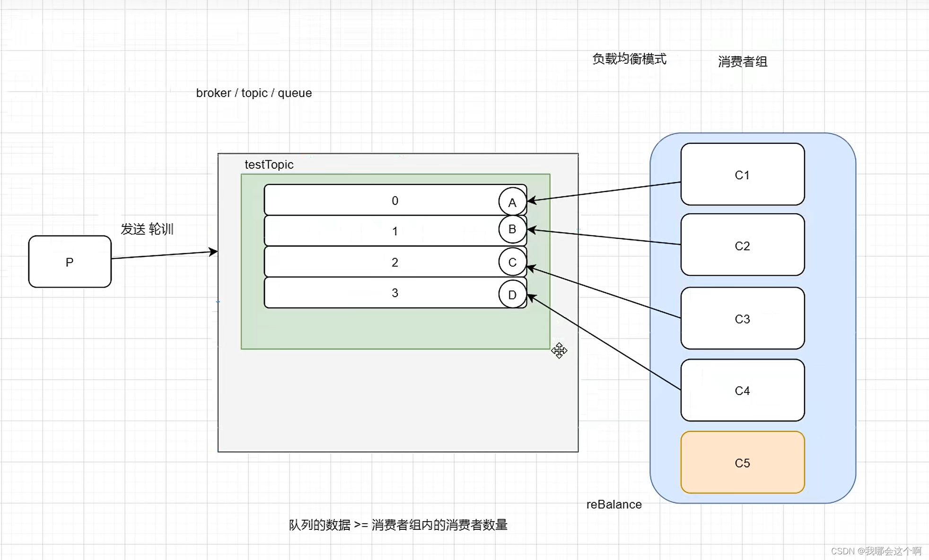Click the 'broker / topic / queue' text
Screen dimensions: 929x560
[254, 93]
